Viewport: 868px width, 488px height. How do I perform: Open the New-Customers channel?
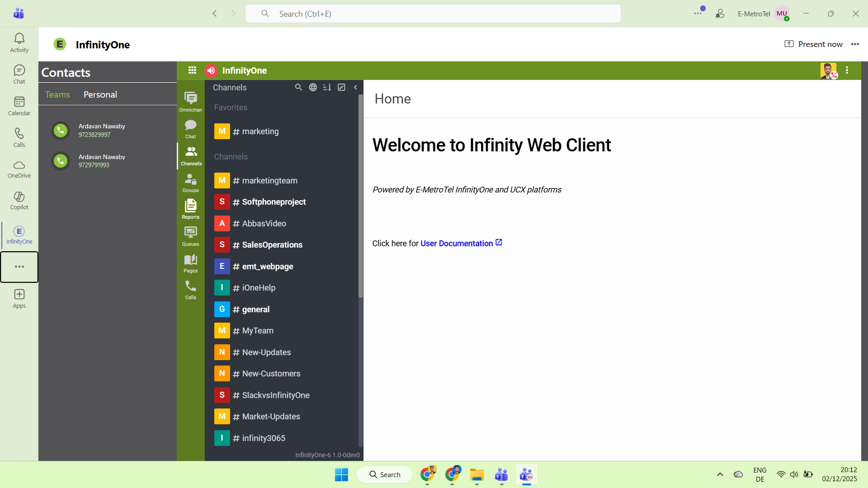coord(285,374)
